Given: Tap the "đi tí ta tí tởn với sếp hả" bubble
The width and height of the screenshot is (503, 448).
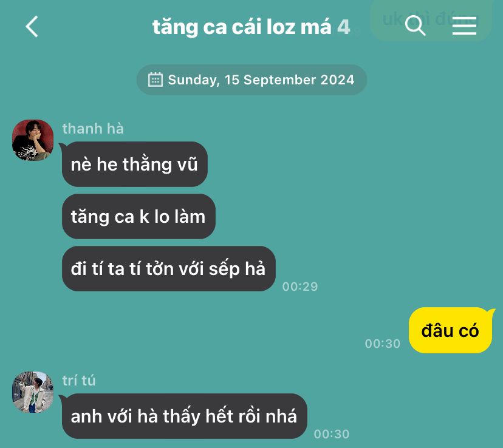Looking at the screenshot, I should click(x=169, y=268).
